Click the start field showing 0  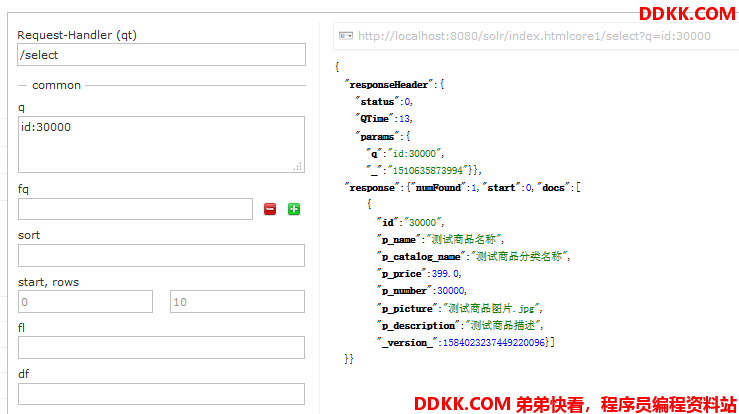click(x=85, y=302)
